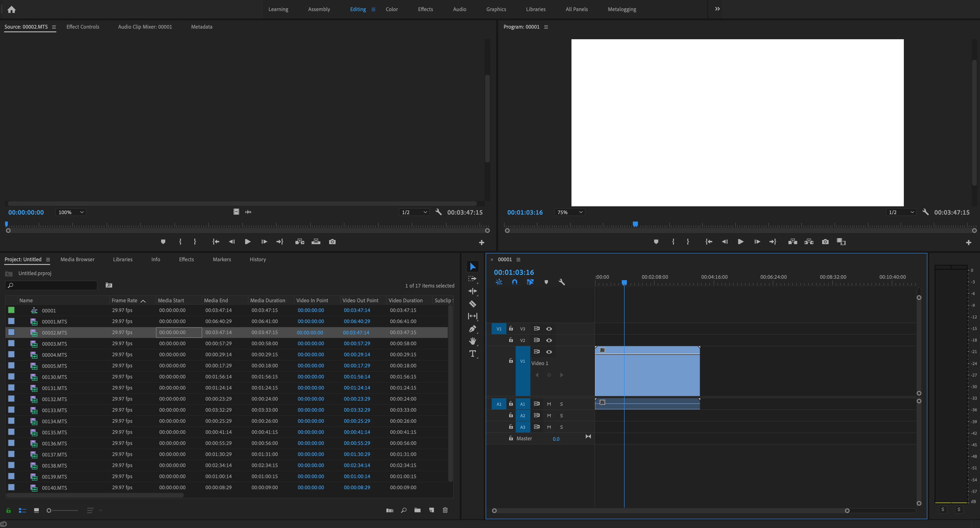Select the Hand tool
Image resolution: width=980 pixels, height=528 pixels.
coord(472,341)
